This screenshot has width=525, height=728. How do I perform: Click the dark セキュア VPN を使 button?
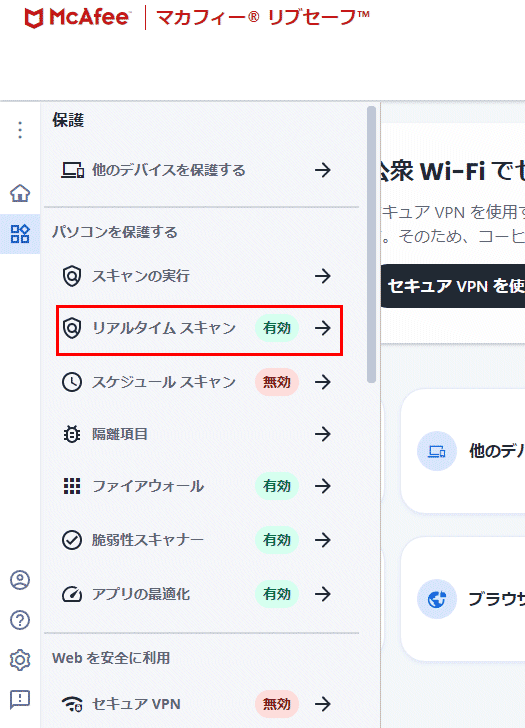pos(453,286)
